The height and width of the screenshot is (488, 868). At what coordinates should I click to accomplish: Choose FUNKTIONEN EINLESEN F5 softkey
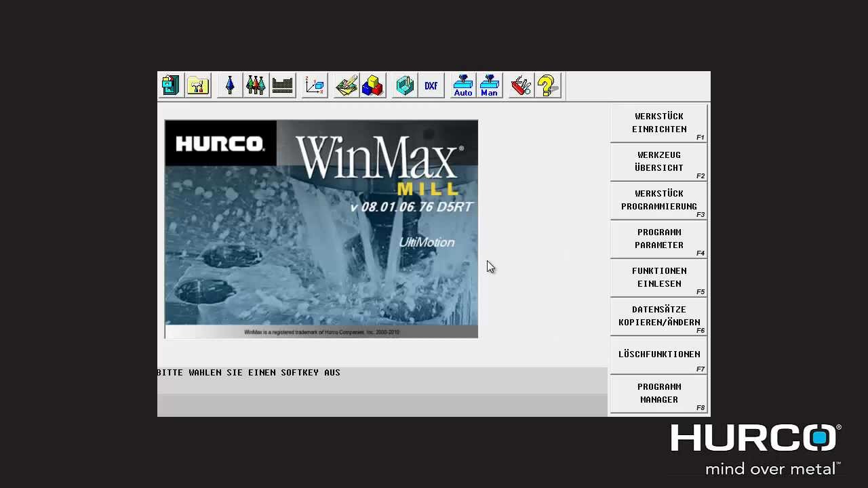(x=658, y=278)
